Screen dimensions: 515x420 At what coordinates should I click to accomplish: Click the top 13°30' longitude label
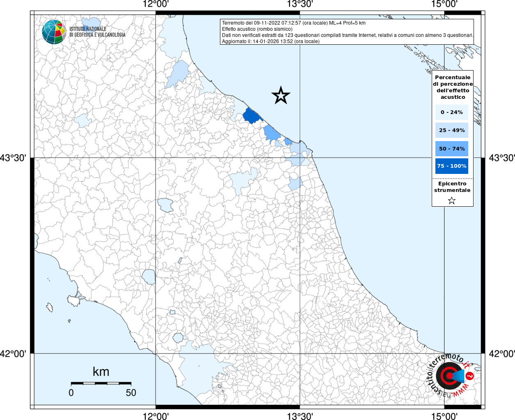click(300, 5)
